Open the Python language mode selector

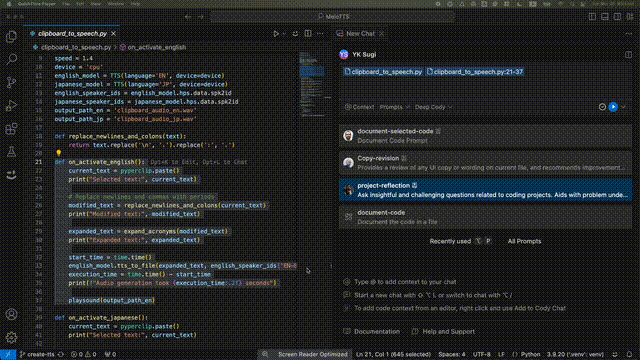530,354
